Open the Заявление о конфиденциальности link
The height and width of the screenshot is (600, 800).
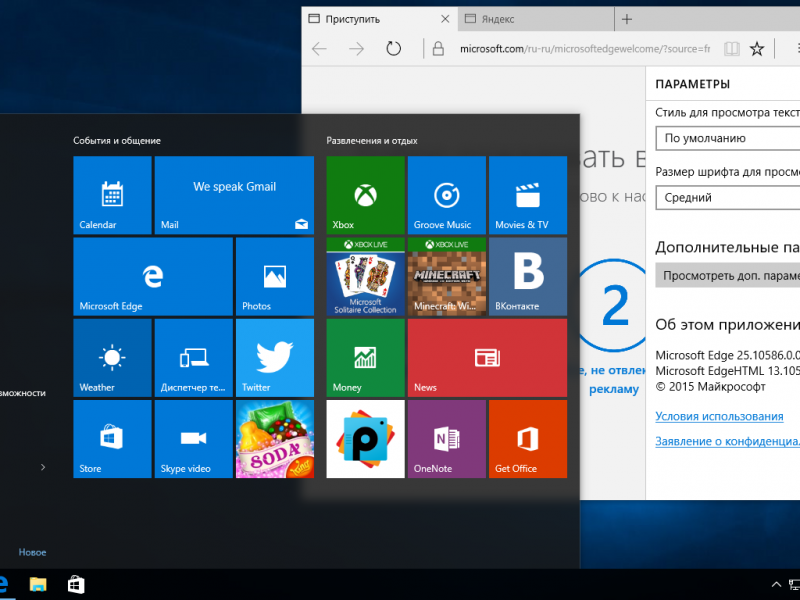(728, 441)
